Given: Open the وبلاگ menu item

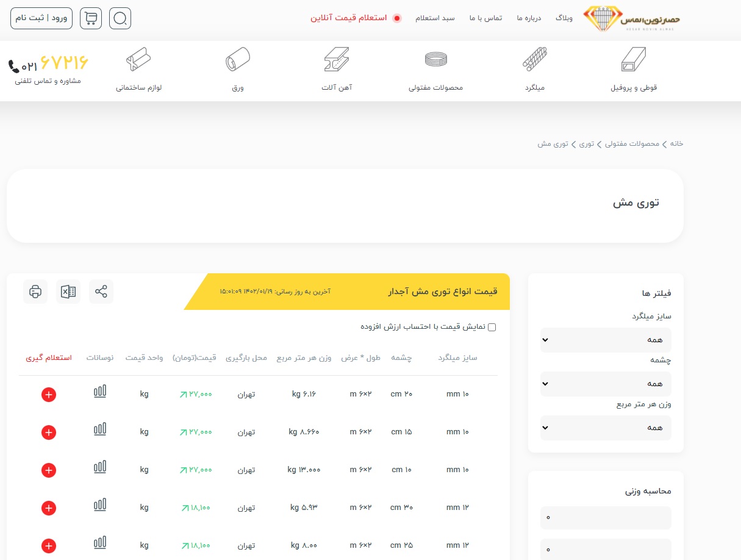Looking at the screenshot, I should [x=564, y=18].
